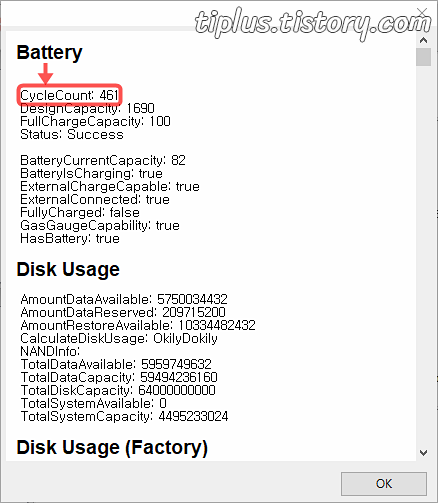Click the Disk Usage (Factory) heading
Image resolution: width=438 pixels, height=503 pixels.
[x=112, y=447]
